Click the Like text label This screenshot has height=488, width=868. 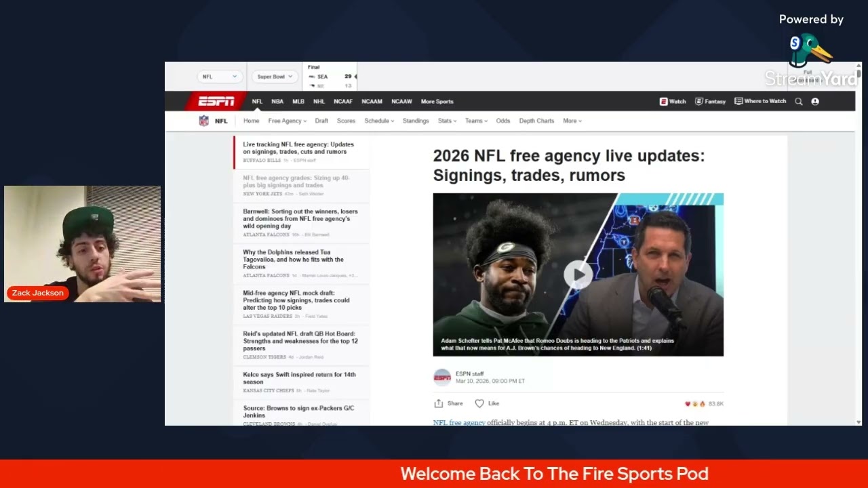(x=494, y=404)
